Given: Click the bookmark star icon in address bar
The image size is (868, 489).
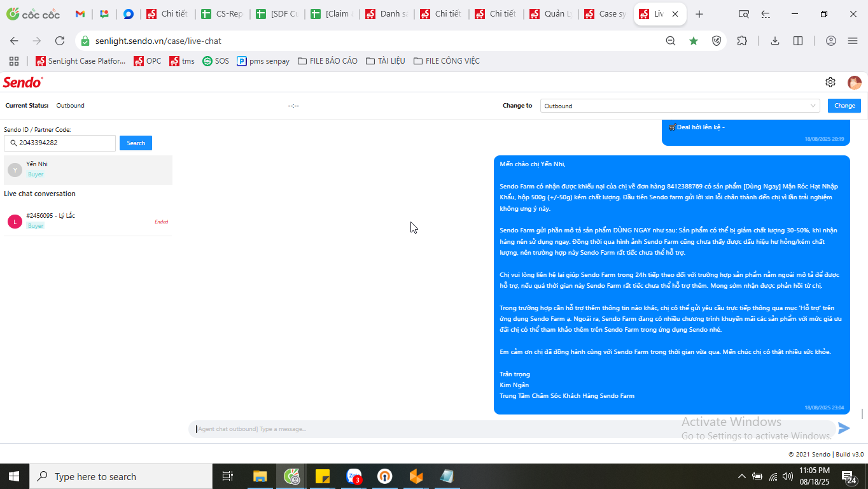Looking at the screenshot, I should pyautogui.click(x=694, y=41).
